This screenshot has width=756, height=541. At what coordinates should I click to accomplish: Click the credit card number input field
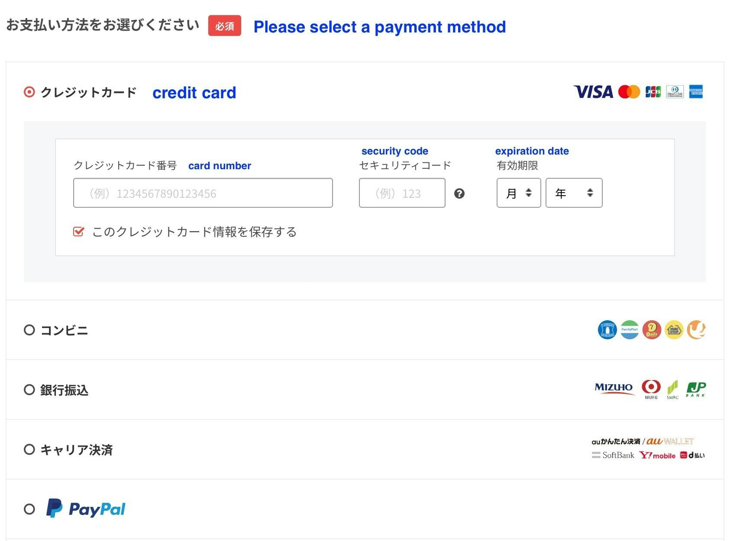tap(203, 193)
